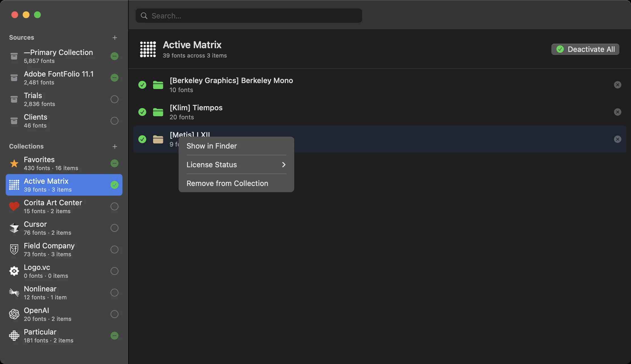Focus the Search field
Viewport: 631px width, 364px height.
coord(249,16)
